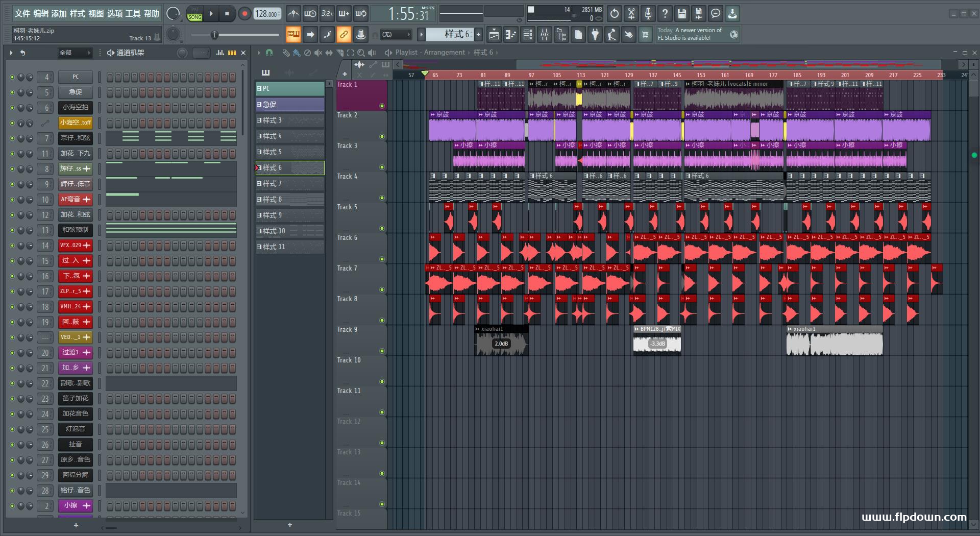
Task: Click the 灯泡音 channel button
Action: pyautogui.click(x=76, y=429)
